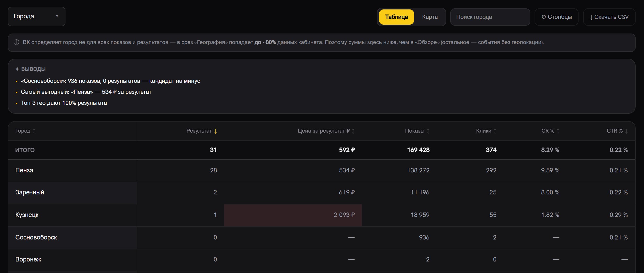Click the Самый выгодный Пенза insight line

[86, 92]
